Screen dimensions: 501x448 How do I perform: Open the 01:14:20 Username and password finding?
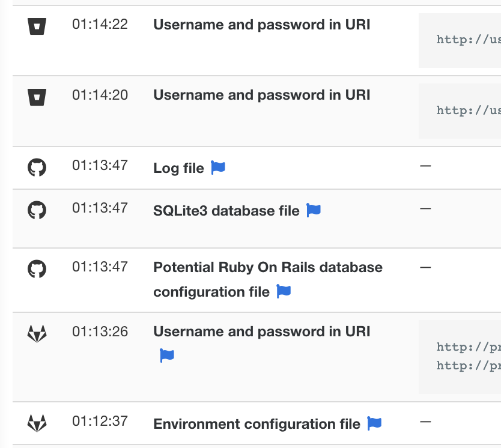pyautogui.click(x=262, y=95)
